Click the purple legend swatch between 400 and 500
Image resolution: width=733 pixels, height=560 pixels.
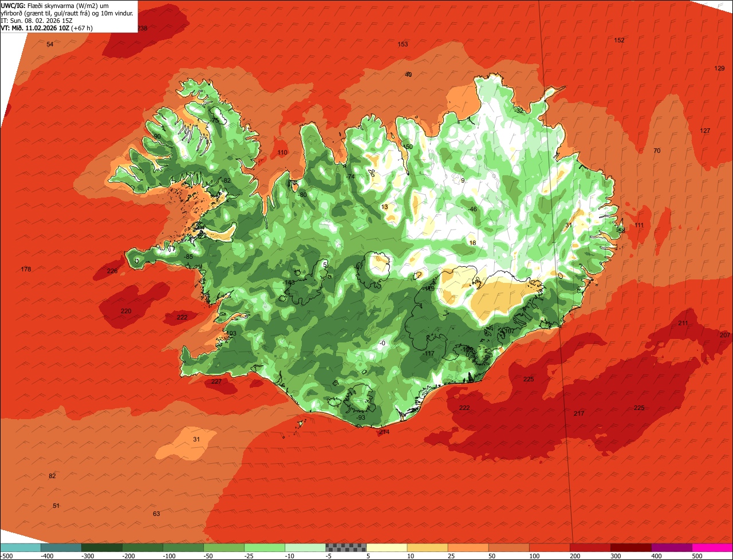click(671, 547)
